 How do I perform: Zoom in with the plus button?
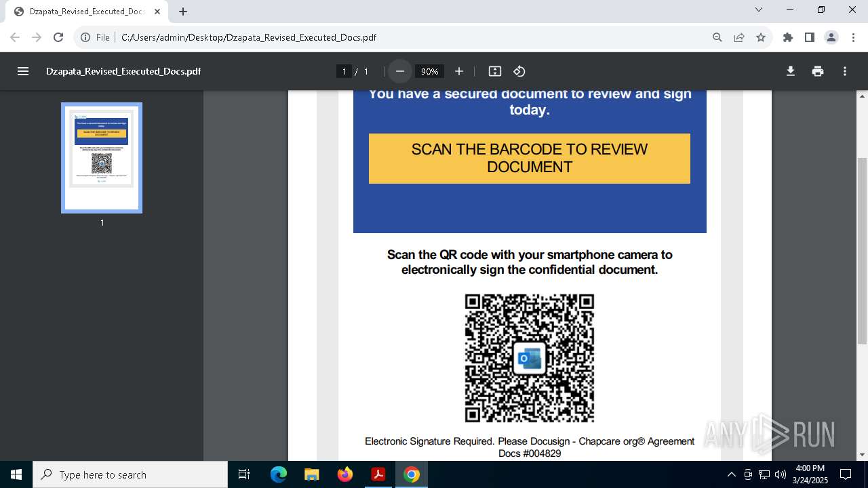pos(459,71)
